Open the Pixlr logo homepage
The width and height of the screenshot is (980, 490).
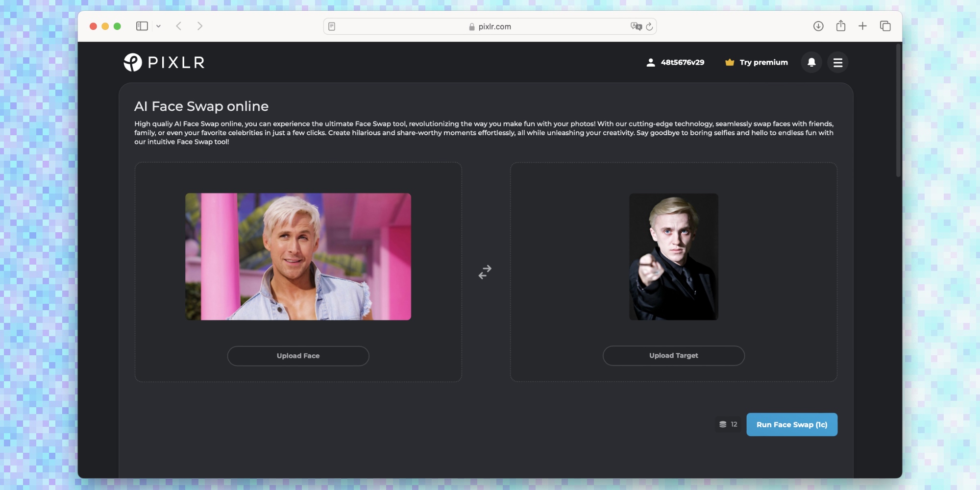[x=164, y=62]
